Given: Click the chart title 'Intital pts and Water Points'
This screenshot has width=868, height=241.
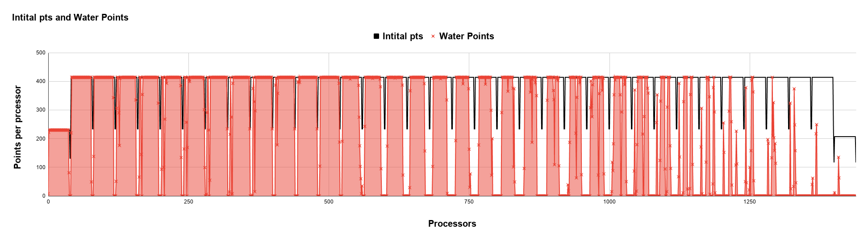Looking at the screenshot, I should point(70,17).
